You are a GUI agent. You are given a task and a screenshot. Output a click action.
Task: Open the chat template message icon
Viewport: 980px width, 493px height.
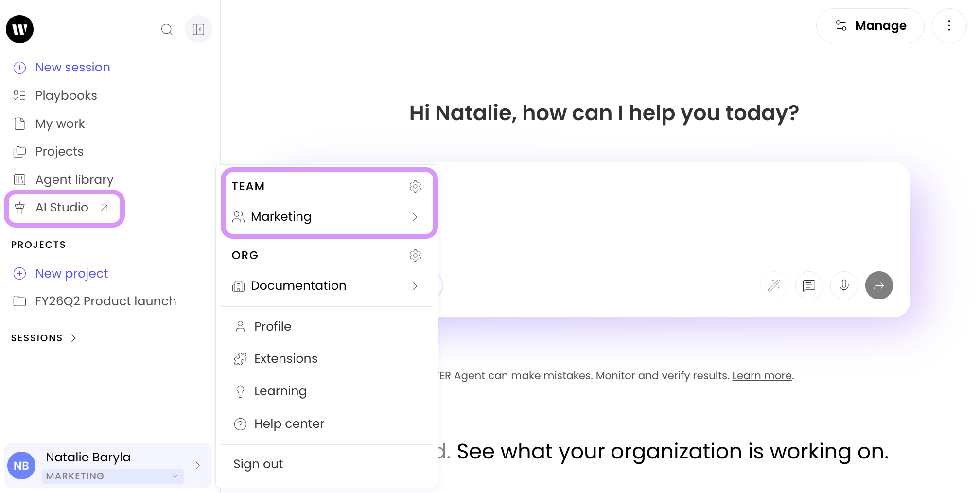[809, 285]
